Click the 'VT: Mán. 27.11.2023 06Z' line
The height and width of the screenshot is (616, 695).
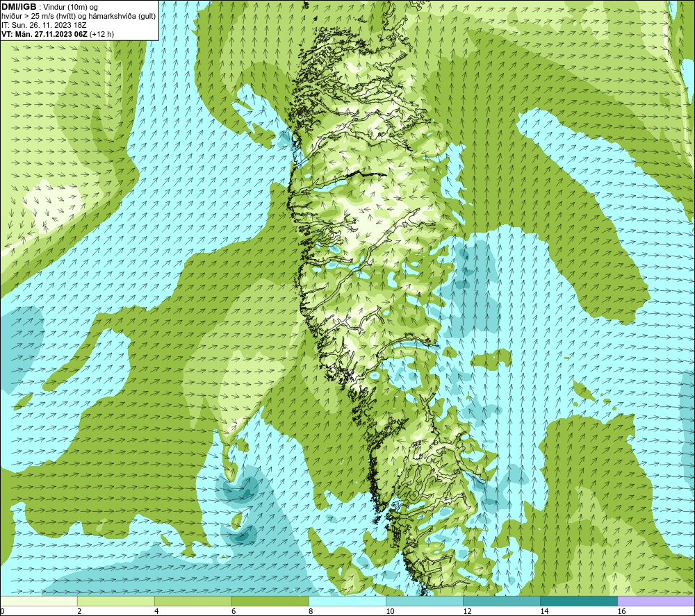click(x=57, y=34)
